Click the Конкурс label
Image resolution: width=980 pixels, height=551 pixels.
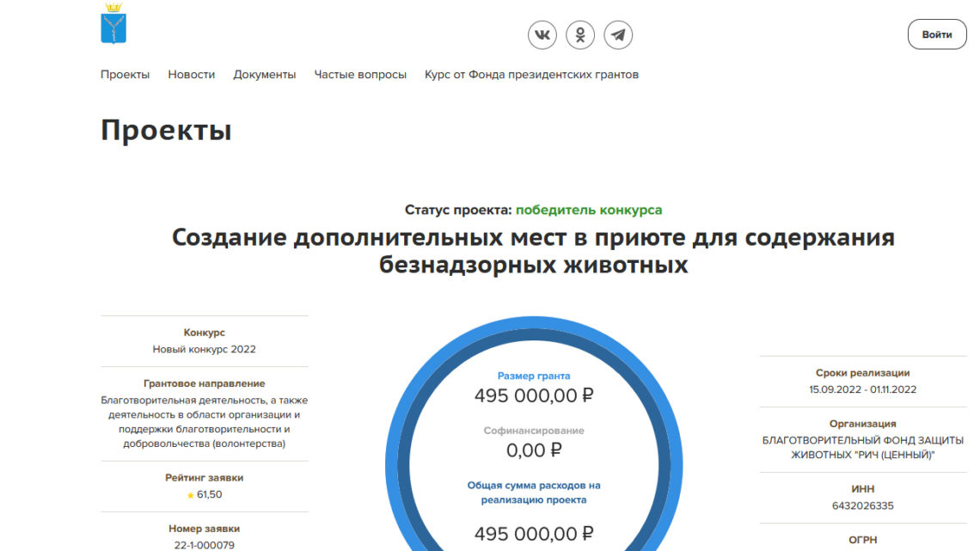205,333
